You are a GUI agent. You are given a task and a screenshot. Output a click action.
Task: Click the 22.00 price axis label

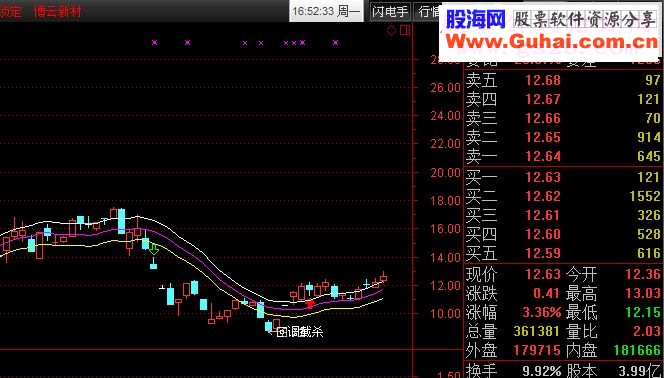tap(445, 144)
